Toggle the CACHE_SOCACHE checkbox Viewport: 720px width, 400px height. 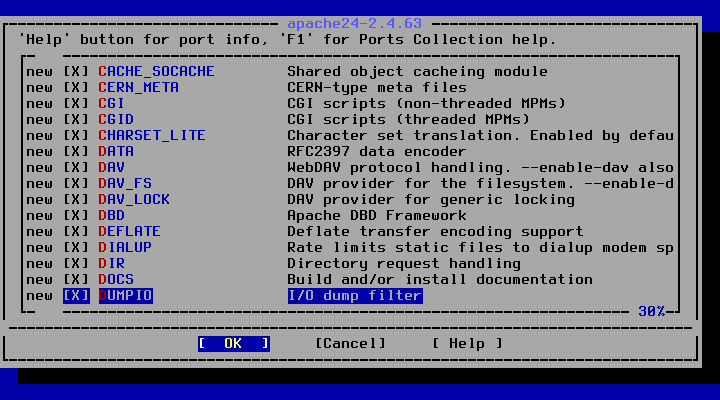click(76, 72)
